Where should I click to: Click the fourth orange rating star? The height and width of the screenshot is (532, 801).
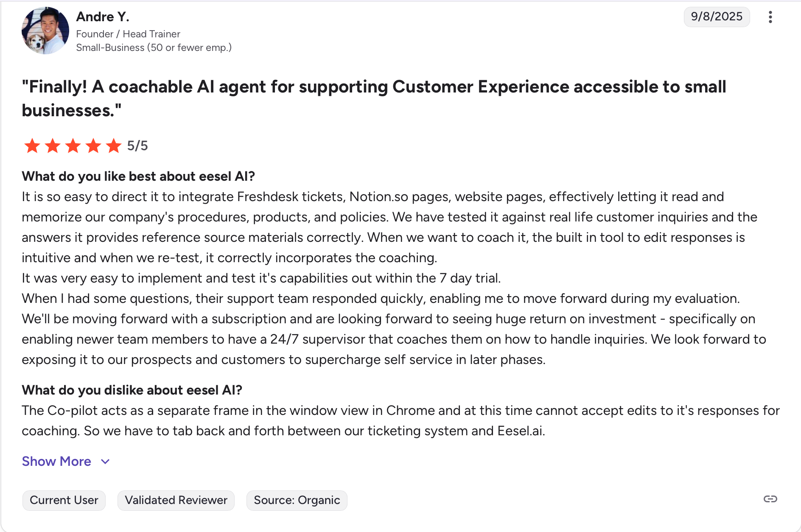pos(93,146)
